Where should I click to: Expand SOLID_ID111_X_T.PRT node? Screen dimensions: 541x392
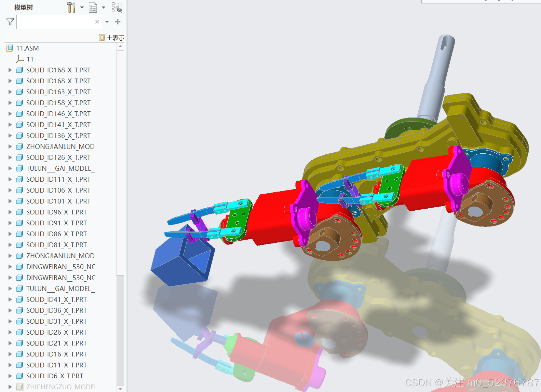point(10,179)
